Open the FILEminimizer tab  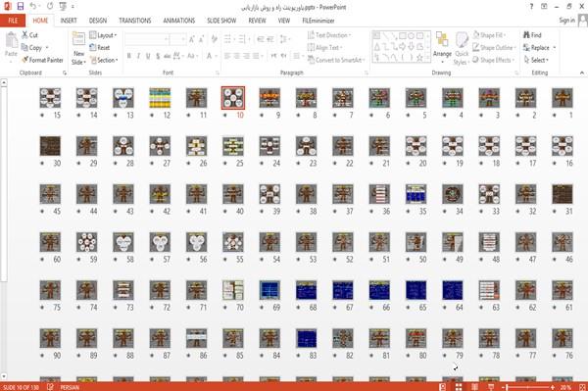pyautogui.click(x=318, y=21)
